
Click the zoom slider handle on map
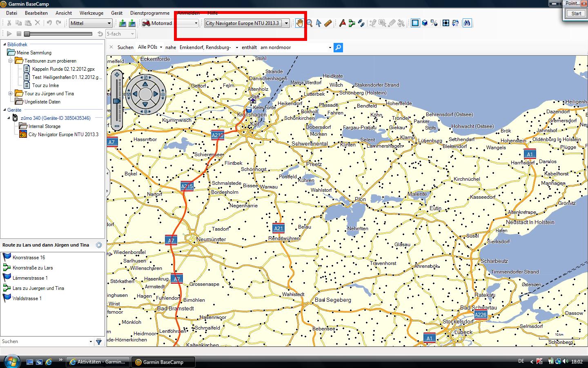point(117,101)
